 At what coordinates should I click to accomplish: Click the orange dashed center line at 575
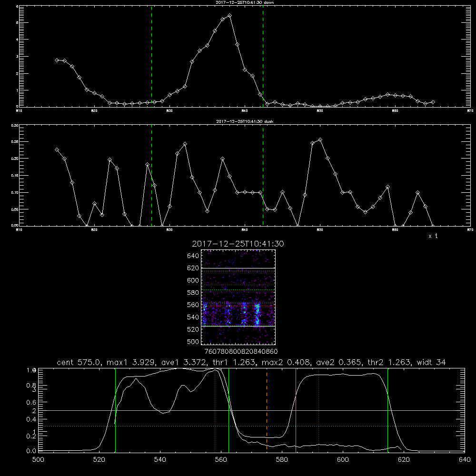click(x=267, y=410)
